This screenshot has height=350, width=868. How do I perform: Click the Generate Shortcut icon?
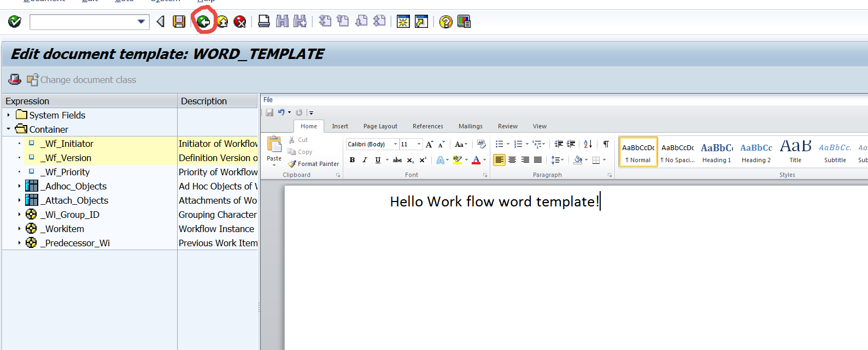coord(421,22)
